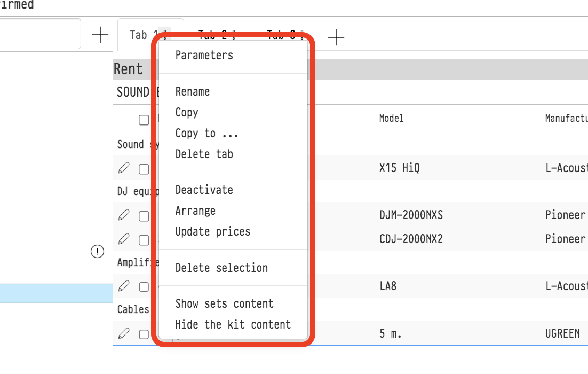Screen dimensions: 588x374
Task: Open editing for the CDJ-2000NX2 row
Action: point(123,239)
